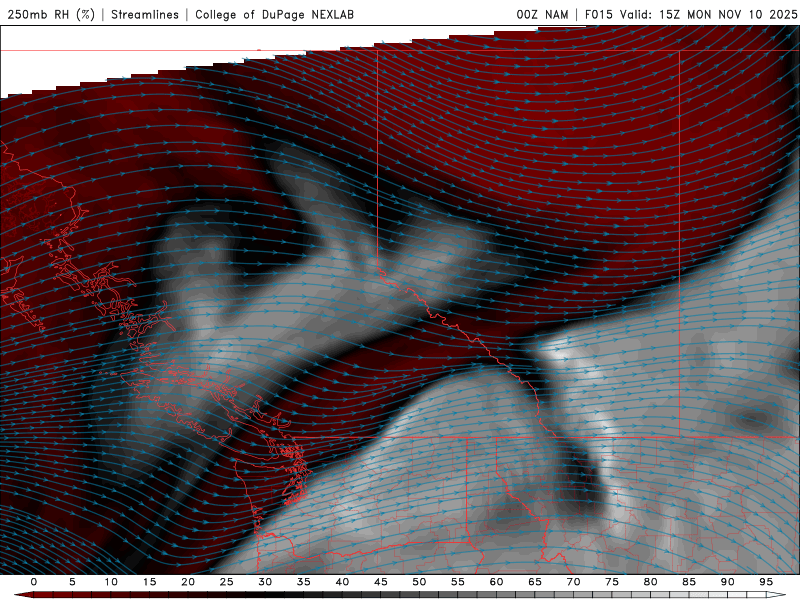Screen dimensions: 800x600
Task: Click the colorbar label "35"
Action: pyautogui.click(x=304, y=582)
